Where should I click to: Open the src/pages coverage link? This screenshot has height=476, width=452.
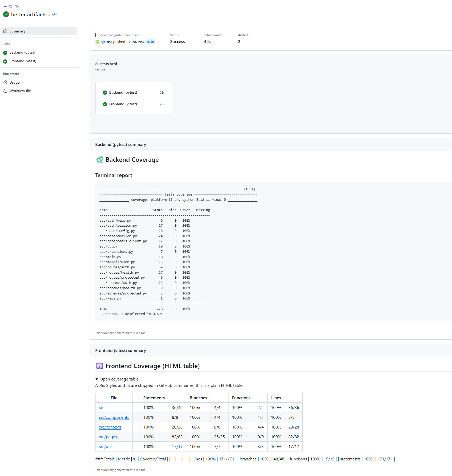(108, 437)
